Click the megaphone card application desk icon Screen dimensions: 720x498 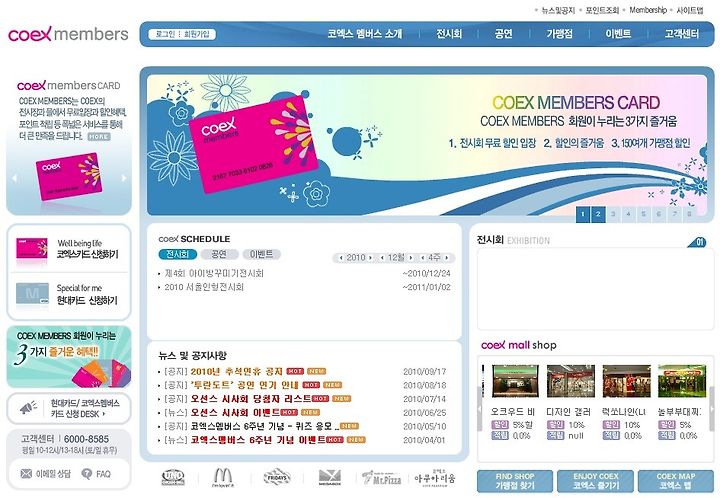click(x=28, y=408)
